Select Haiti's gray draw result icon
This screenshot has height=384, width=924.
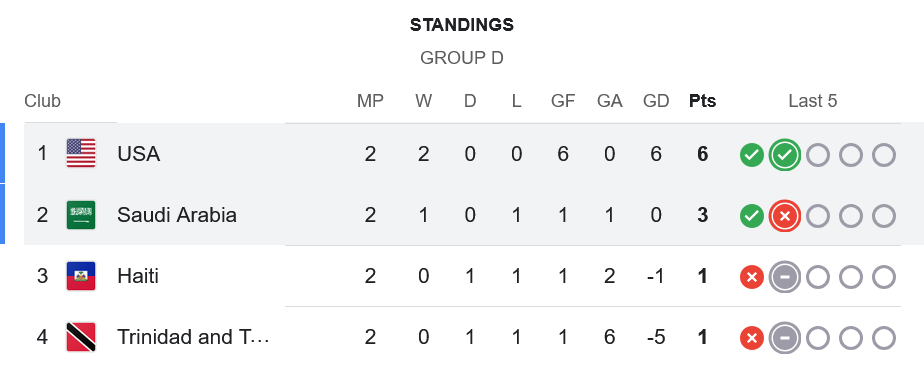click(784, 277)
